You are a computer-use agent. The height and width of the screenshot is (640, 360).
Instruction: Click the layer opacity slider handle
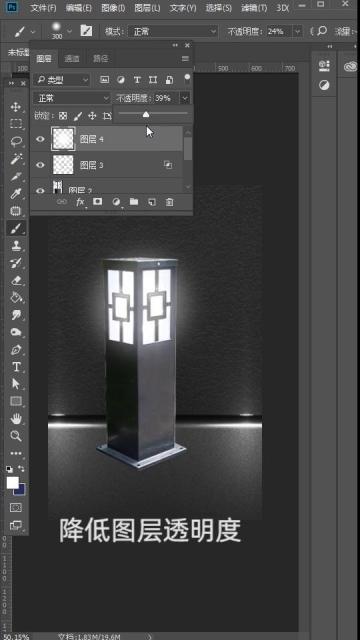146,115
